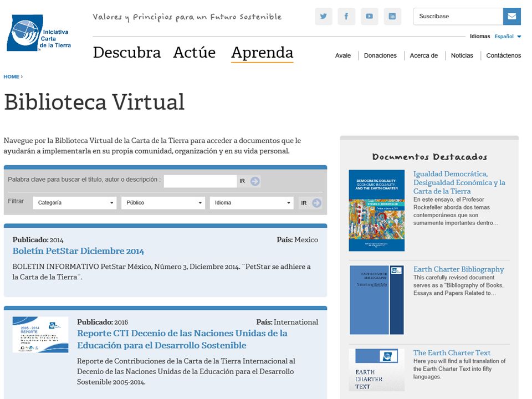Open Igualdad Democrática, Desigualdad Económica featured link
The width and height of the screenshot is (532, 399).
[x=459, y=182]
